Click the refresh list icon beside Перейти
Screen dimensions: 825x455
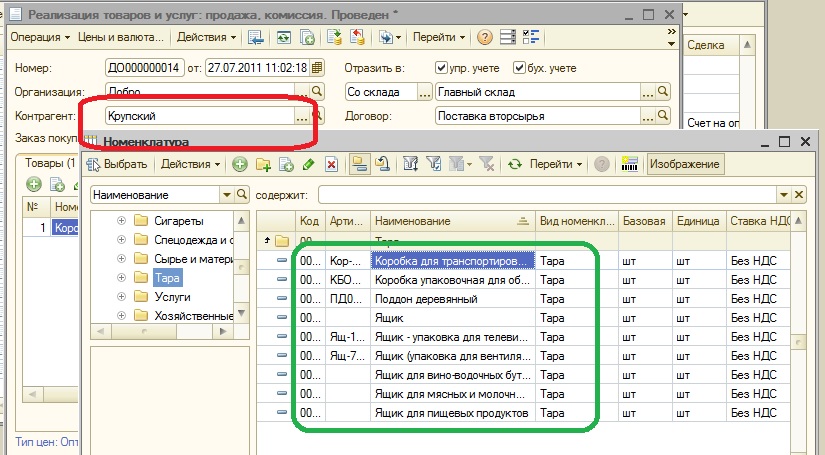[x=515, y=164]
